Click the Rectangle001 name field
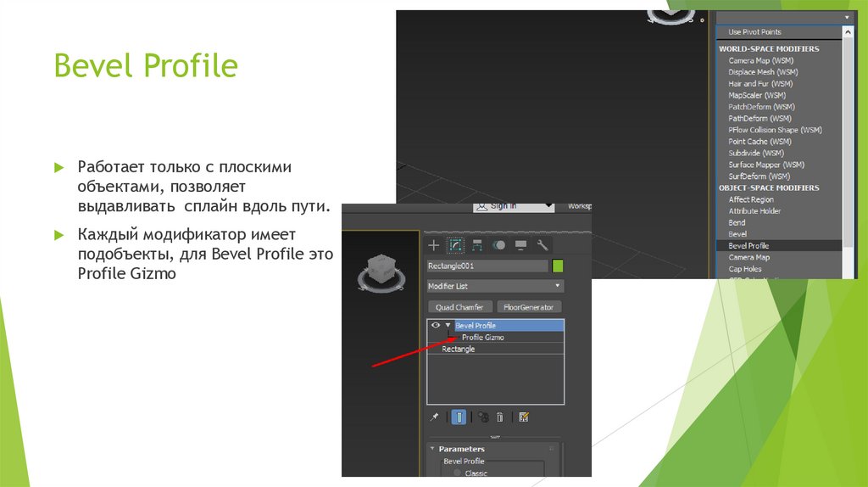This screenshot has width=868, height=487. click(487, 266)
